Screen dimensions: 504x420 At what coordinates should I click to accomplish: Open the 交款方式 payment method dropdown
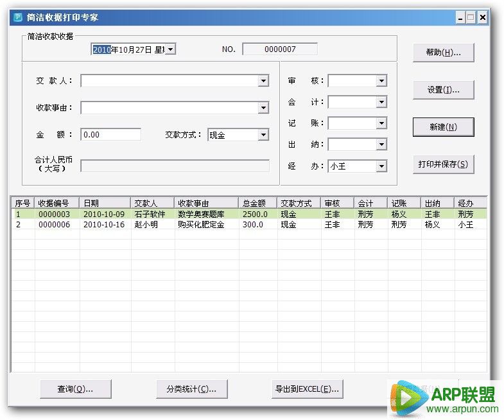(x=263, y=135)
